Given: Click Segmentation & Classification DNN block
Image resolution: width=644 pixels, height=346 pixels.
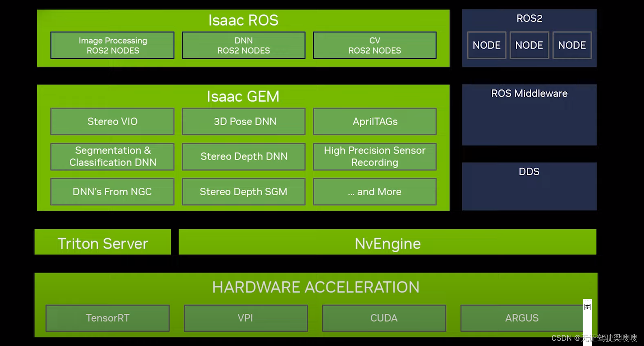Looking at the screenshot, I should pos(112,156).
